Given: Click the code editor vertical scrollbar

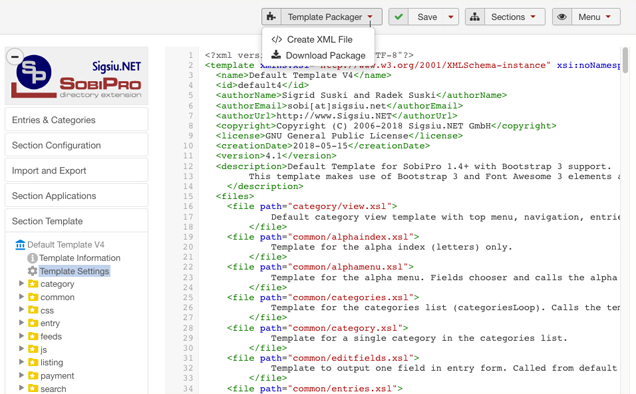Looking at the screenshot, I should [625, 60].
